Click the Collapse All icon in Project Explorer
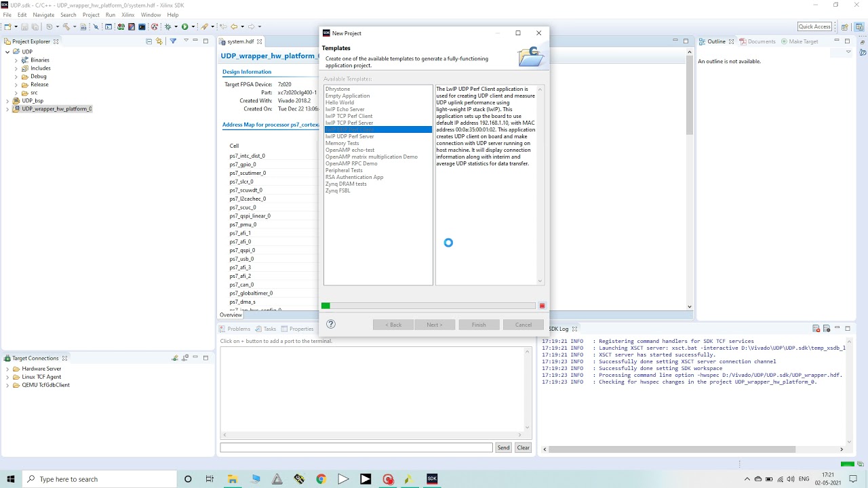The width and height of the screenshot is (868, 488). click(149, 41)
